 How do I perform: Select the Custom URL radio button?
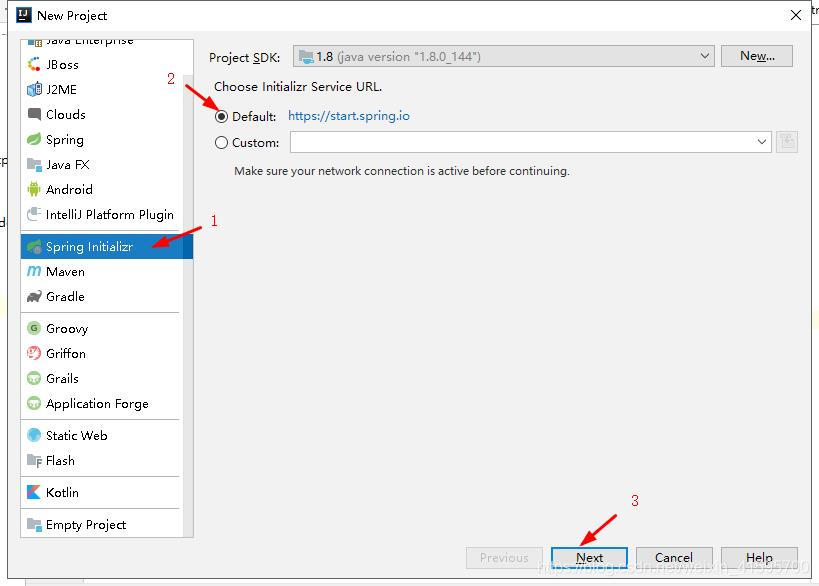coord(221,142)
